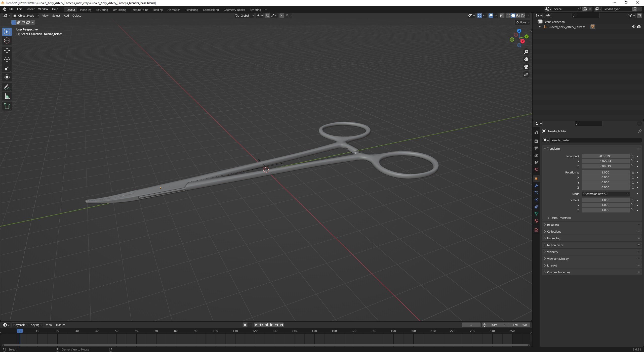Hide Curved_Kelly_Artery_Forceps with eye icon
This screenshot has height=352, width=644.
[x=633, y=27]
